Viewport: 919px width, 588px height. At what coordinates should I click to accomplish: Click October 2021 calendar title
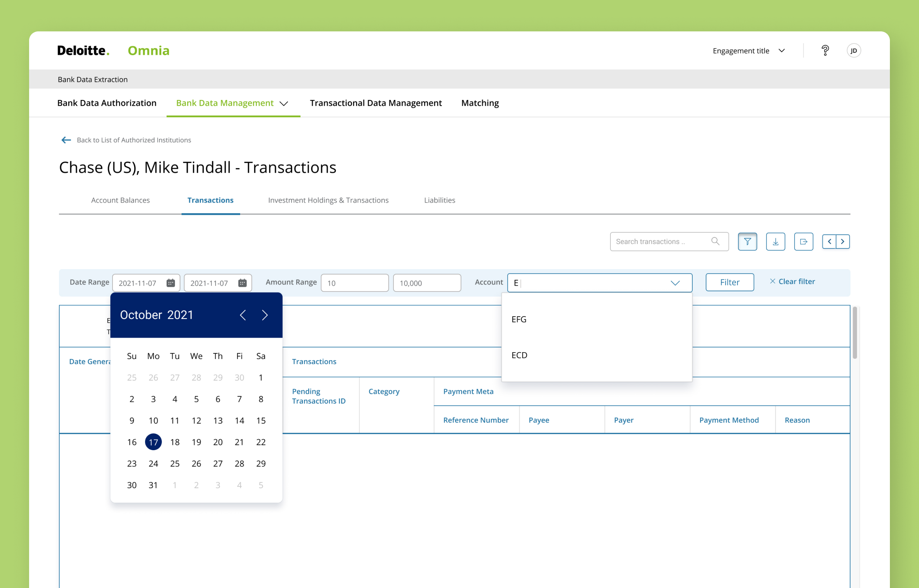tap(157, 315)
